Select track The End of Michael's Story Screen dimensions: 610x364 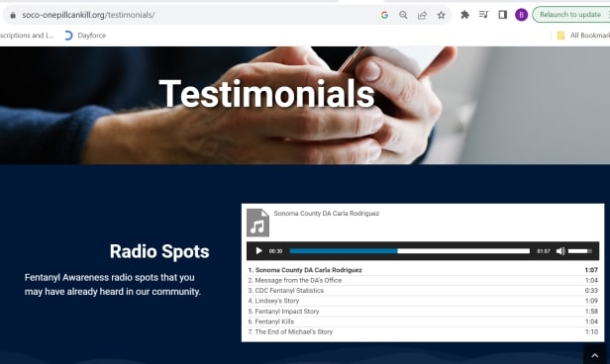tap(423, 331)
